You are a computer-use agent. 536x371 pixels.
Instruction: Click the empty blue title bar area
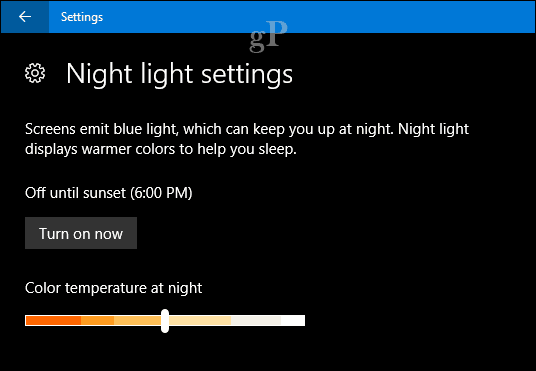(410, 17)
